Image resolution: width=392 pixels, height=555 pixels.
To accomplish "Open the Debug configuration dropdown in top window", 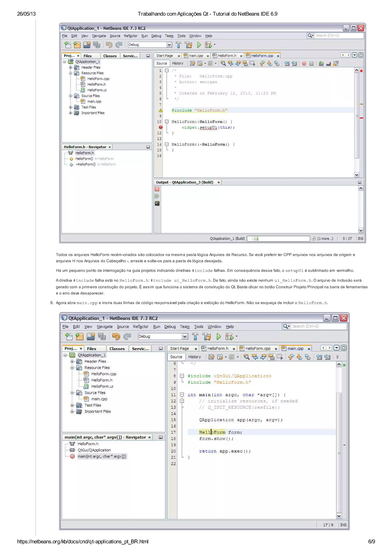I will [x=169, y=45].
